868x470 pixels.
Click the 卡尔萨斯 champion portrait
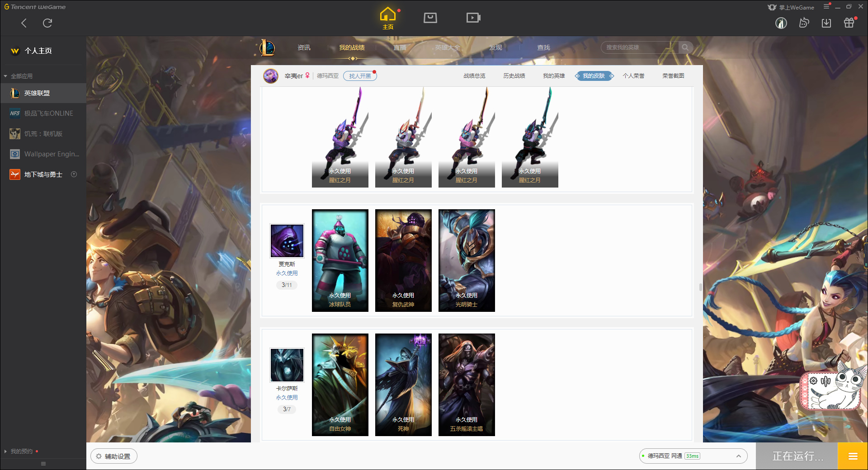tap(287, 365)
